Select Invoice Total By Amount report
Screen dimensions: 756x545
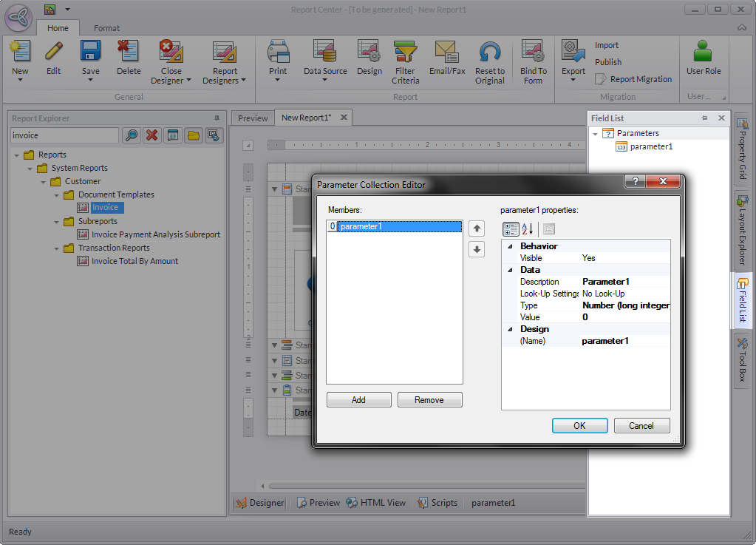134,261
